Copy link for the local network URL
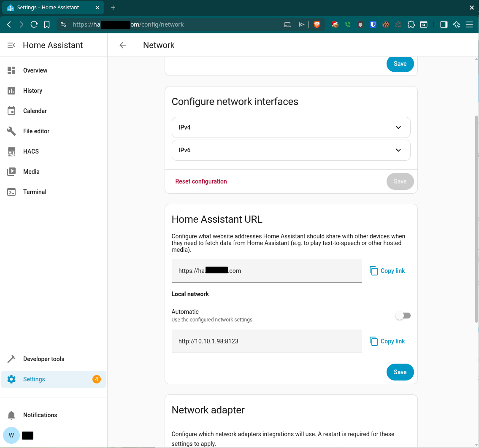The width and height of the screenshot is (479, 448). tap(387, 341)
